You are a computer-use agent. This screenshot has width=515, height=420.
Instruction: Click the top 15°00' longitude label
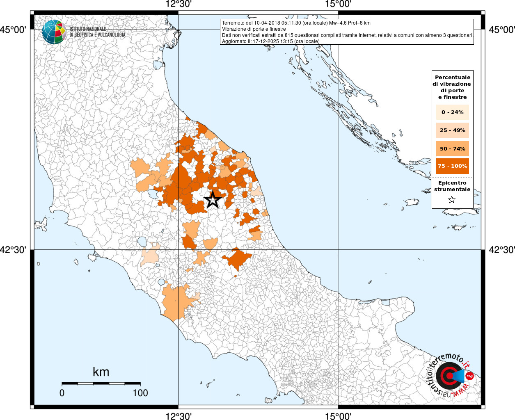point(338,5)
